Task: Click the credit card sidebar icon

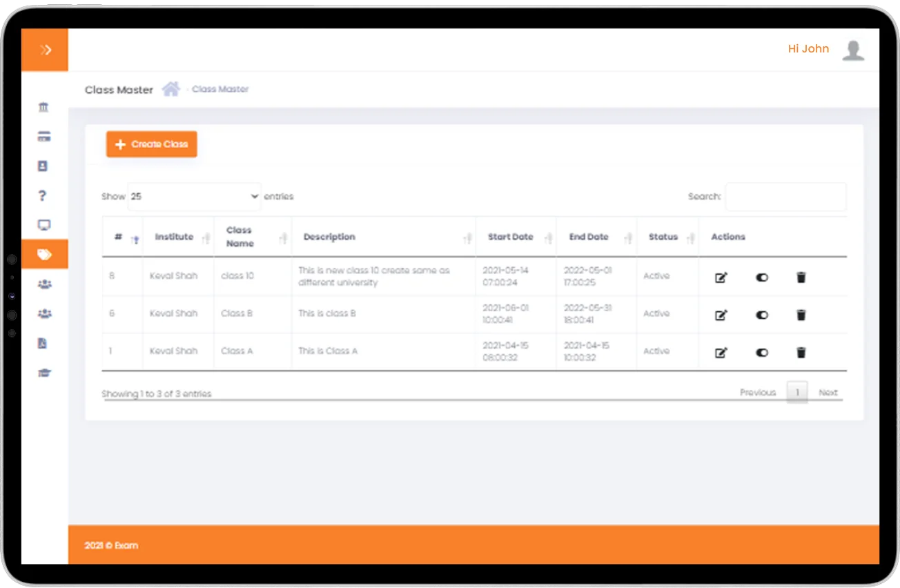Action: (x=44, y=137)
